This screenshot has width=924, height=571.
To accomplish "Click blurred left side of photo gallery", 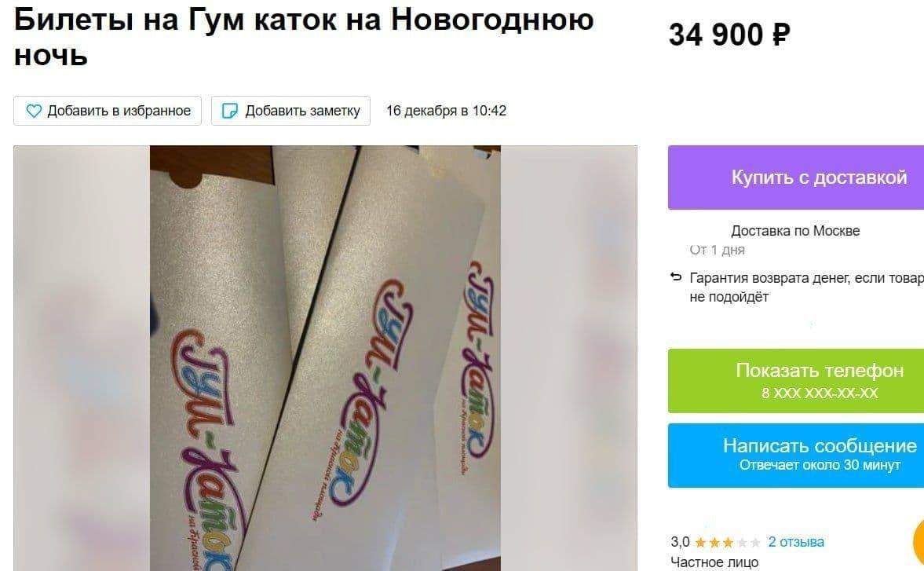I will point(82,358).
